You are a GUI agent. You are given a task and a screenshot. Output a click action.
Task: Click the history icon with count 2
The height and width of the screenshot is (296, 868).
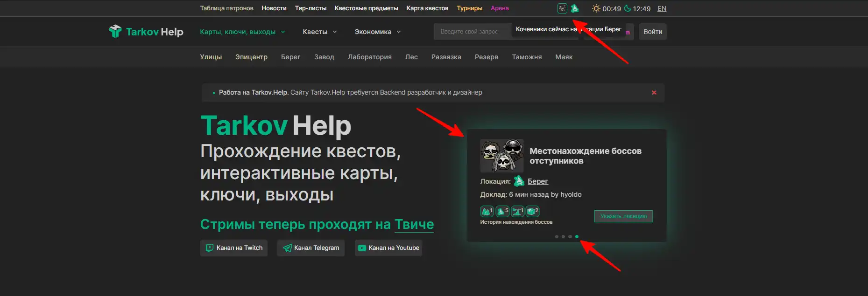click(x=532, y=212)
